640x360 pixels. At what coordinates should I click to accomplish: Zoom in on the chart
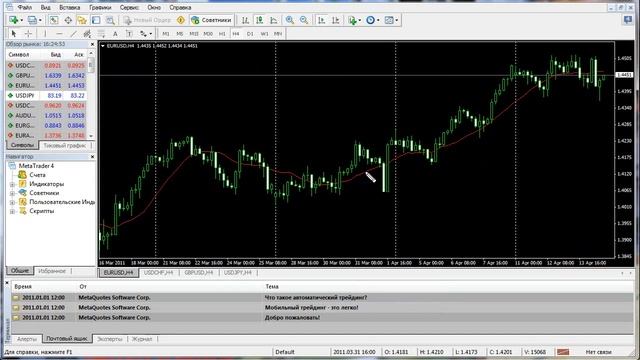tap(290, 20)
